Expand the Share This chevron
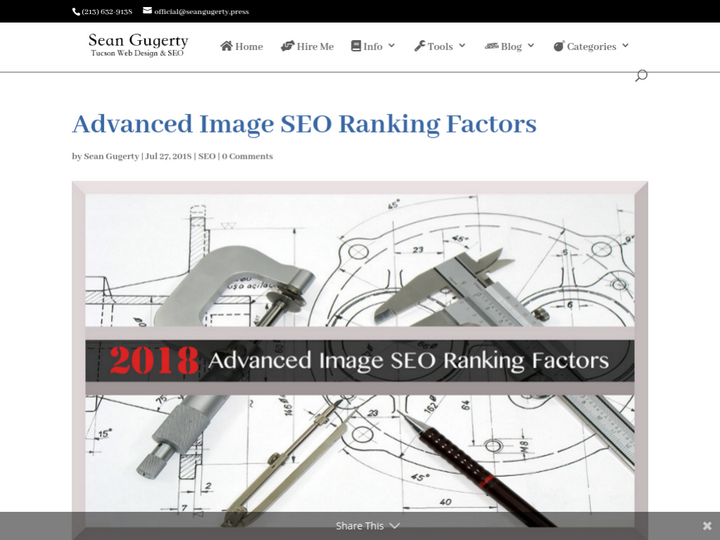720x540 pixels. [394, 526]
